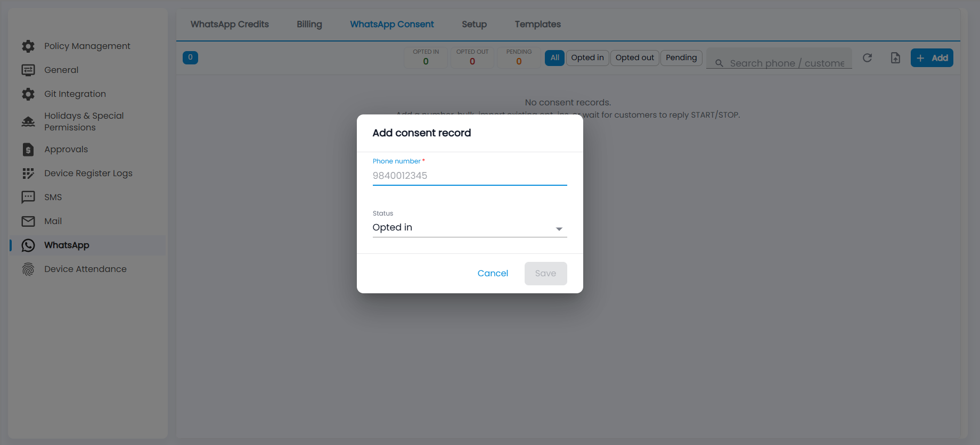Click the No consent records message
This screenshot has height=445, width=980.
coord(568,103)
